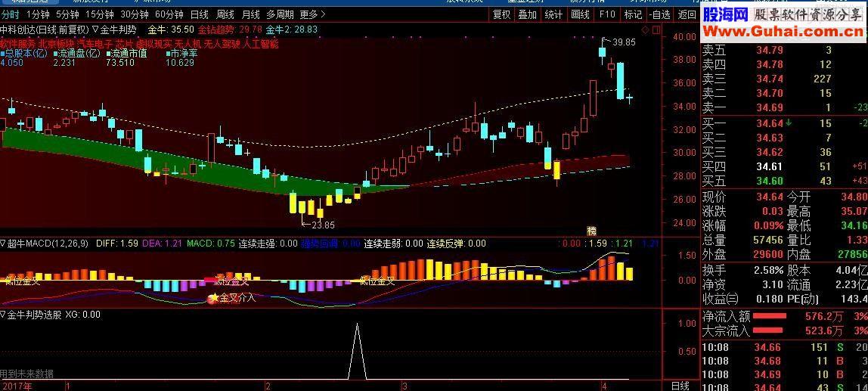Select the 1分钟 period tab

click(x=38, y=14)
